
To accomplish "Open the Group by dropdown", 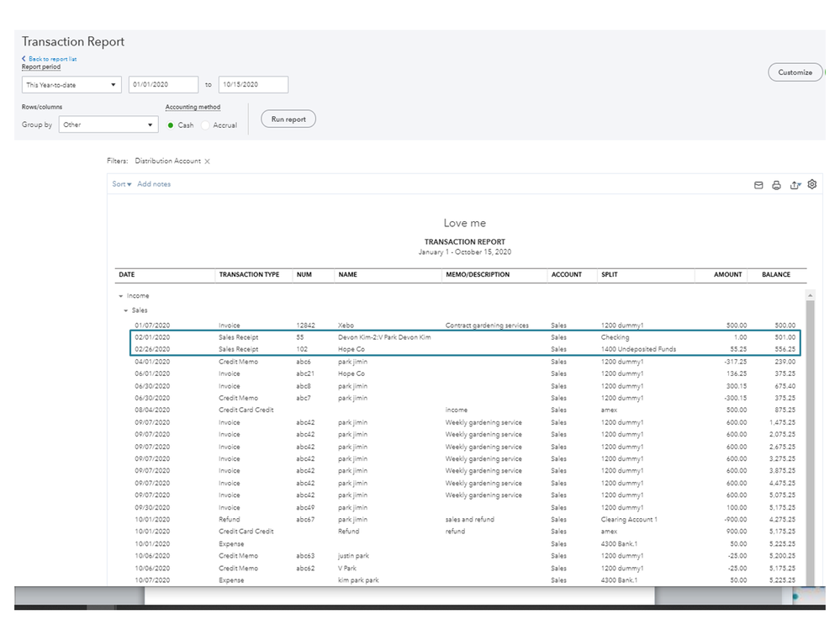I will tap(108, 124).
